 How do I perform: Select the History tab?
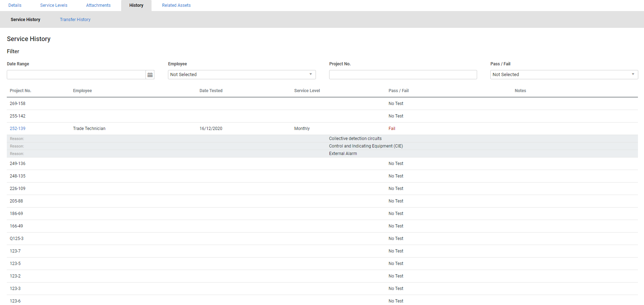[136, 5]
